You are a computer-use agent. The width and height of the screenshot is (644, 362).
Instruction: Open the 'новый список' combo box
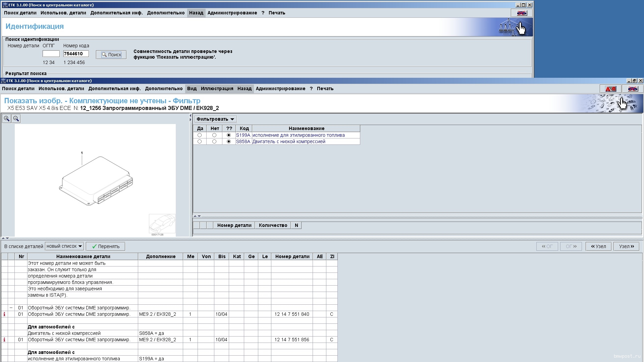64,246
